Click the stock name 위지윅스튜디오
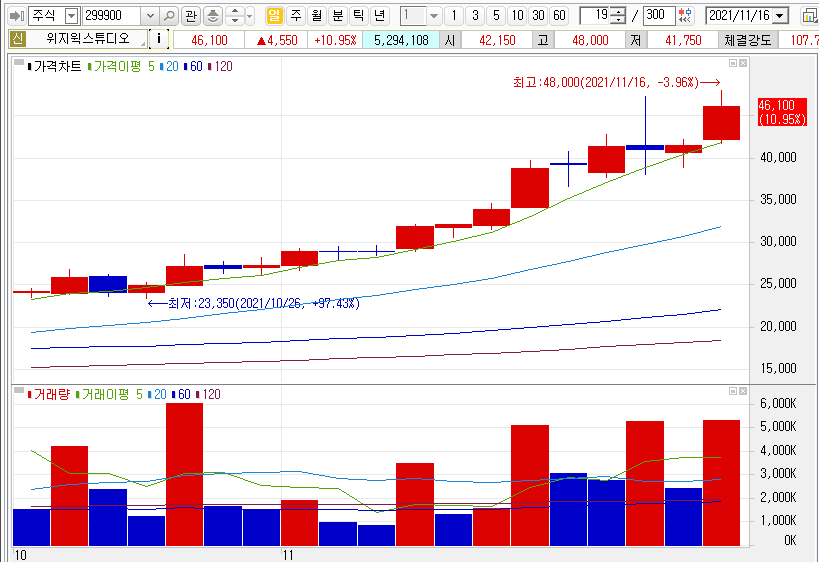This screenshot has height=562, width=819. [87, 39]
